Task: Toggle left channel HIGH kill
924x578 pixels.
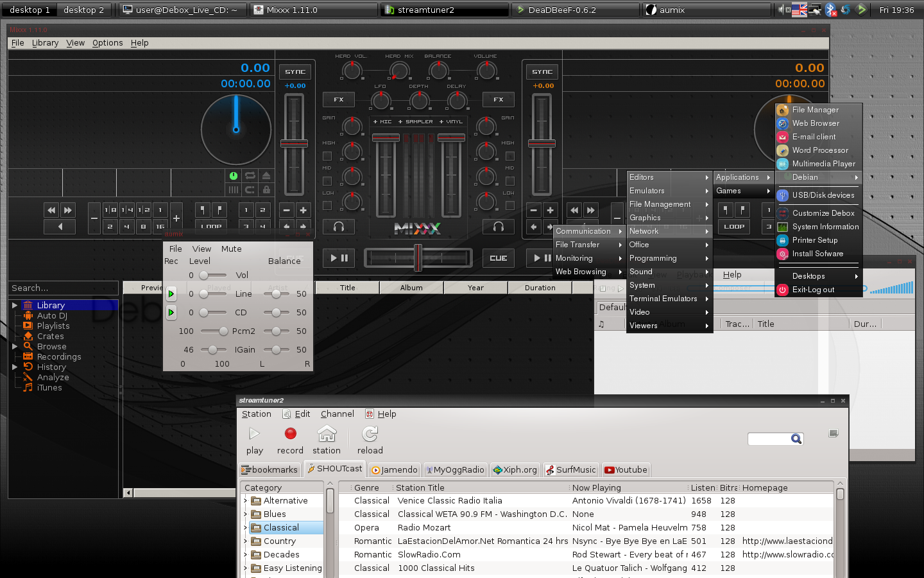Action: tap(327, 156)
